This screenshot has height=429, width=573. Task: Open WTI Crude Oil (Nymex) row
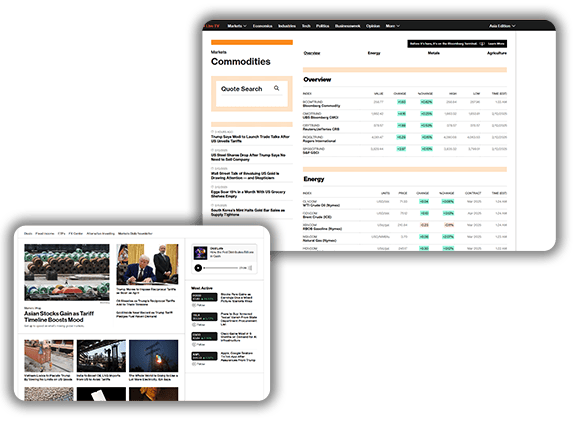pos(405,203)
